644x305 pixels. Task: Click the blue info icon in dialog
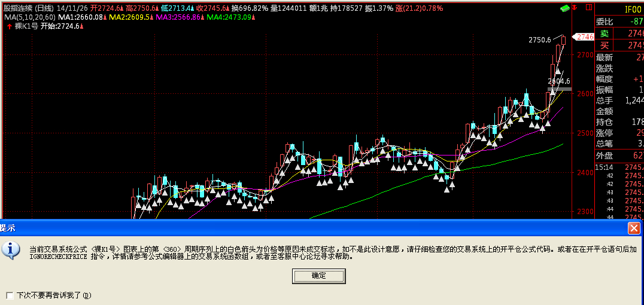click(11, 249)
